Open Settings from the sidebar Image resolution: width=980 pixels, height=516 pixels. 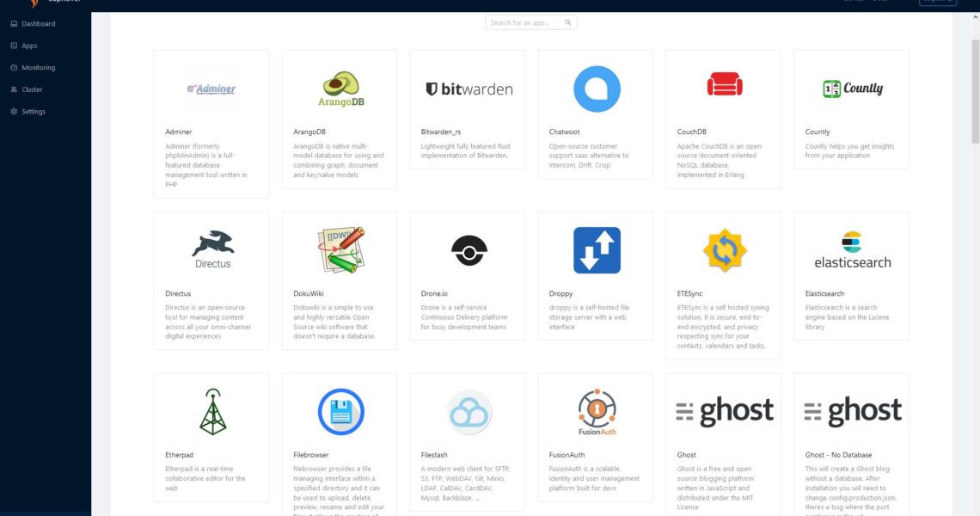tap(34, 112)
